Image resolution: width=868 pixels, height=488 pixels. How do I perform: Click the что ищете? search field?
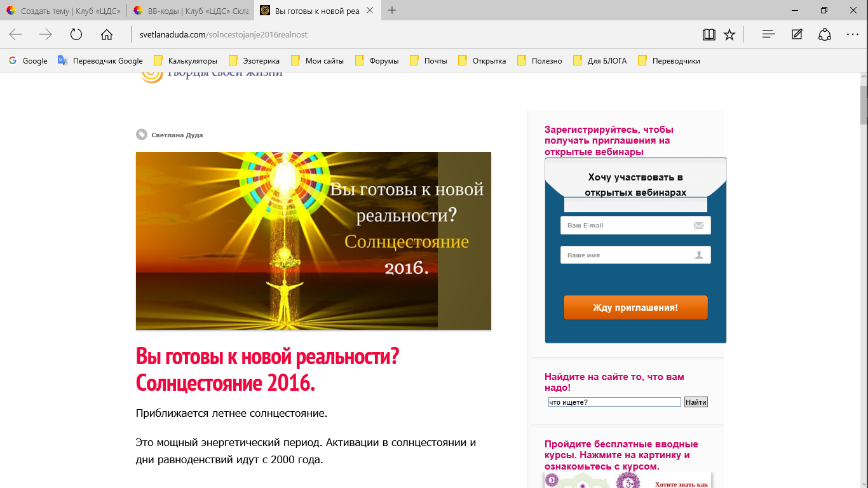[x=614, y=402]
